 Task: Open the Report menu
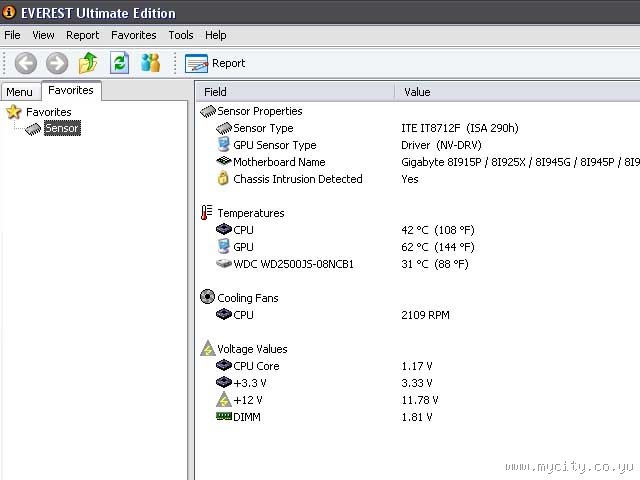pyautogui.click(x=82, y=35)
